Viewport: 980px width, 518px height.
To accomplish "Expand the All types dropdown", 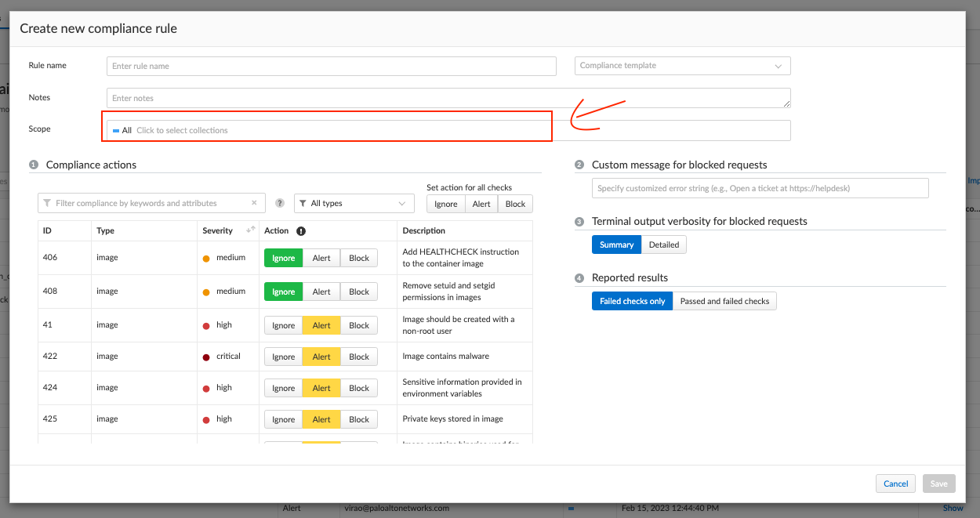I will coord(354,204).
